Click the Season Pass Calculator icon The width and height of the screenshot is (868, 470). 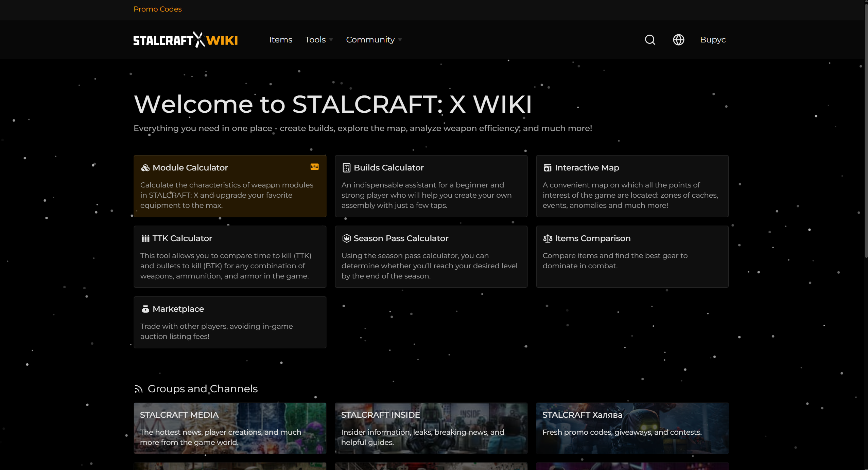tap(346, 238)
